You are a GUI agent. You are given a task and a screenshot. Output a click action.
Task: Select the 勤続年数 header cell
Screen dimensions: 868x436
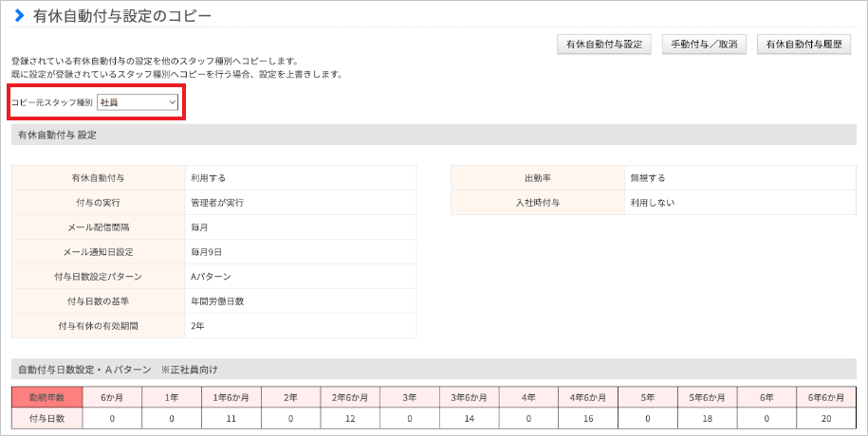click(47, 397)
